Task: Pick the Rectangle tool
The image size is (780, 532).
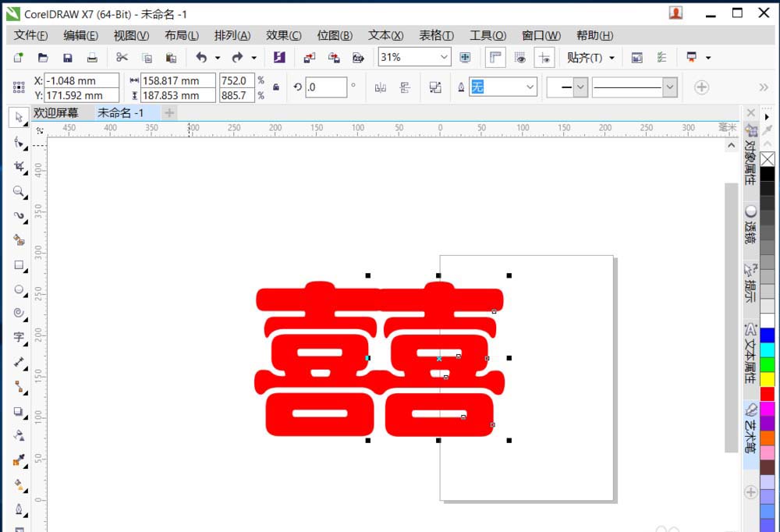Action: pyautogui.click(x=19, y=264)
